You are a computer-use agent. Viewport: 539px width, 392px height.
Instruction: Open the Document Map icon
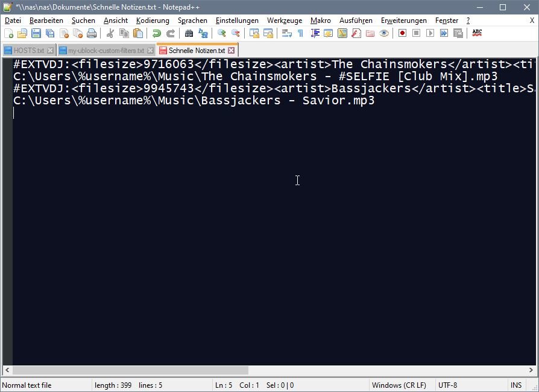[342, 33]
